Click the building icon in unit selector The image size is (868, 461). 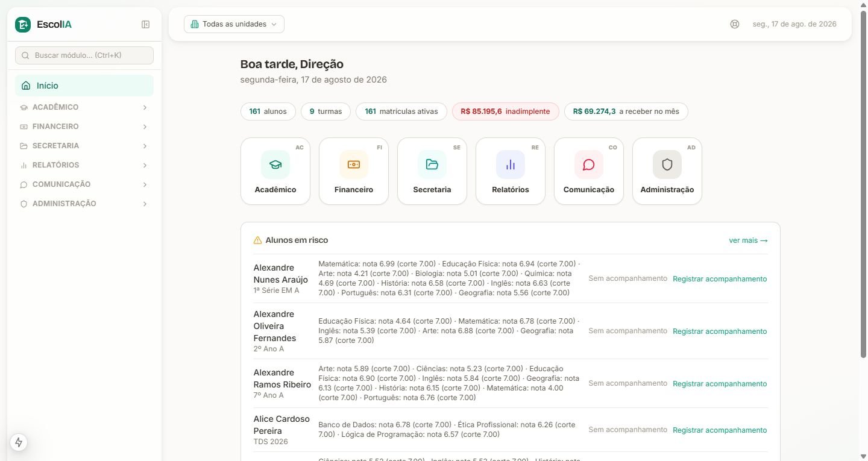coord(195,25)
